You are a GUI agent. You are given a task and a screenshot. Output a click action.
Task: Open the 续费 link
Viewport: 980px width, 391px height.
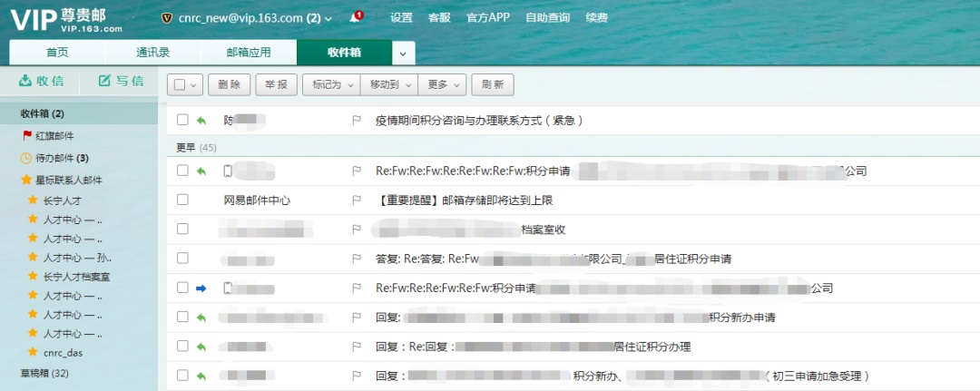(597, 17)
